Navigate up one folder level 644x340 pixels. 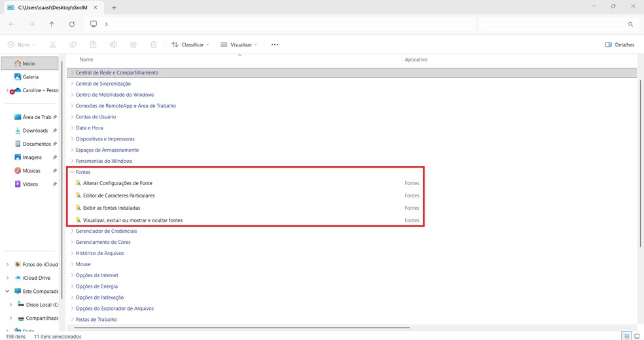pos(52,24)
